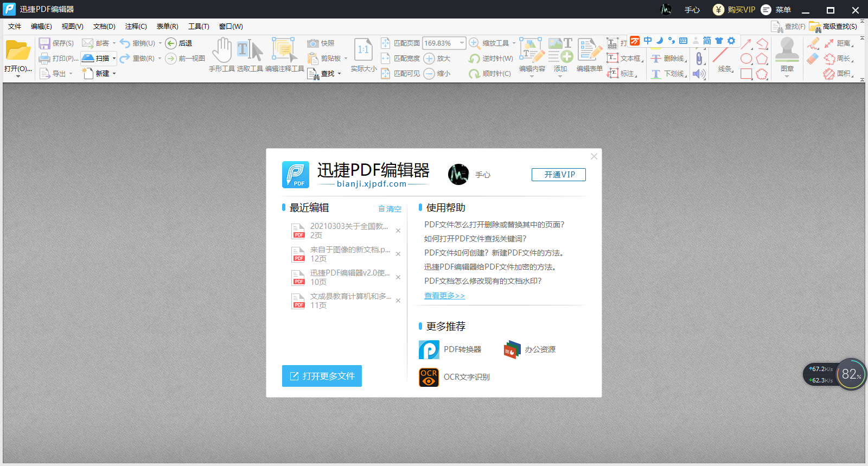Go back using 后退
The image size is (868, 466).
179,43
